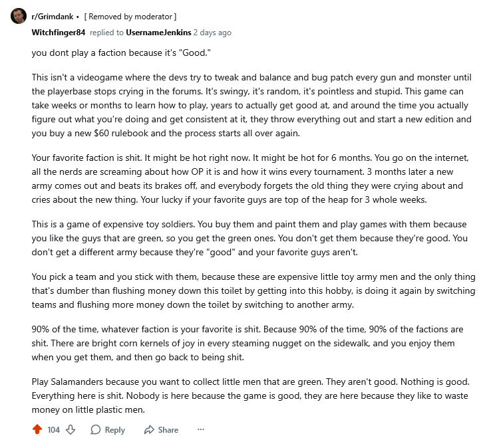Image resolution: width=487 pixels, height=448 pixels.
Task: Click the Share text label
Action: click(168, 430)
